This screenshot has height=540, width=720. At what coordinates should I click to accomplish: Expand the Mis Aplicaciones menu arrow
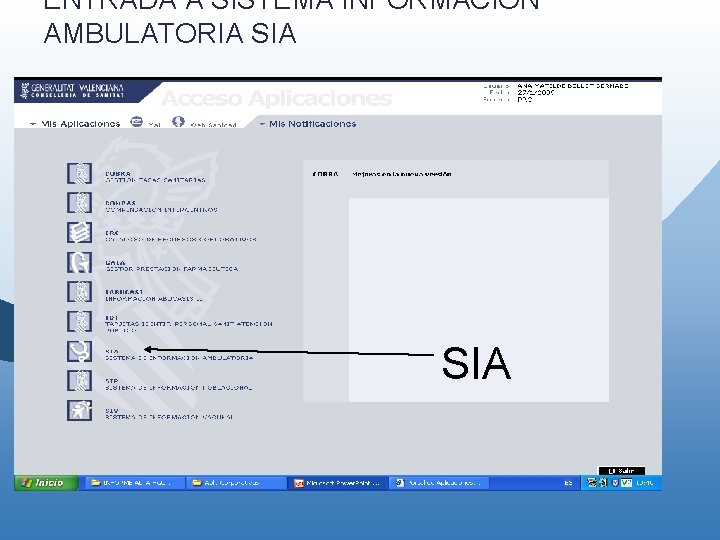[33, 124]
